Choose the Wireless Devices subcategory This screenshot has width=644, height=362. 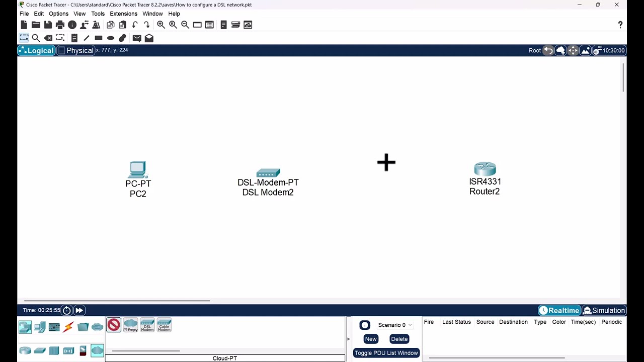(x=68, y=351)
